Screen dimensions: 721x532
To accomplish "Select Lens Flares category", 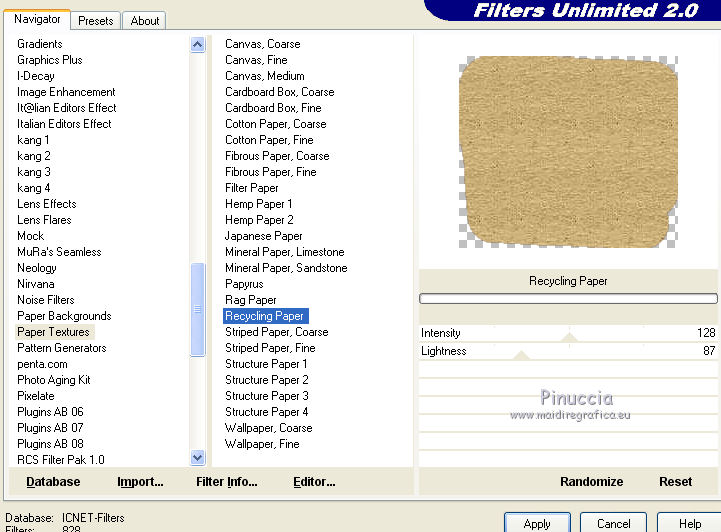I will (44, 220).
